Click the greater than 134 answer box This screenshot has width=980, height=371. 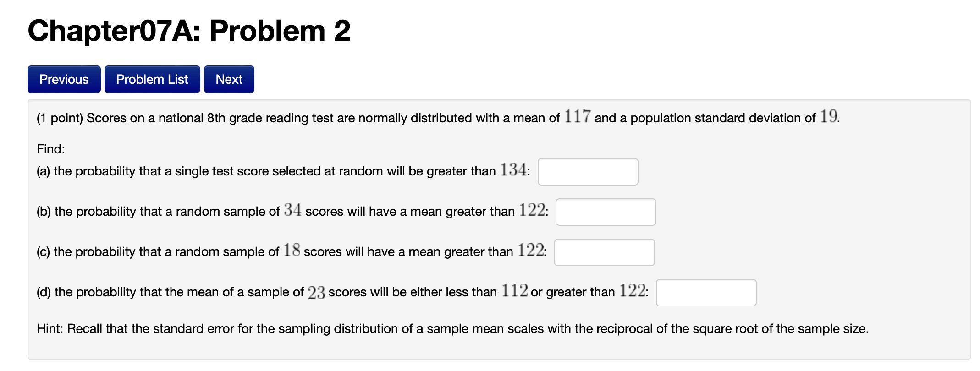click(x=587, y=172)
